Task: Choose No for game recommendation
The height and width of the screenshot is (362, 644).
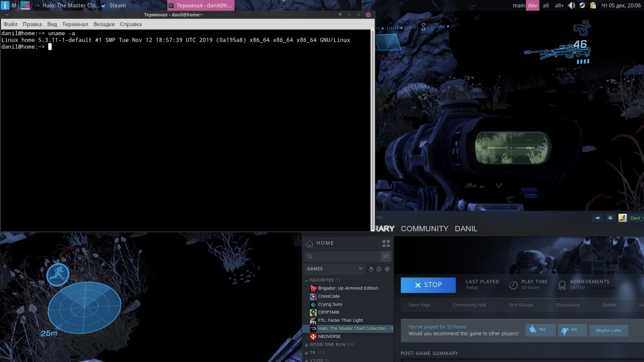Action: 572,330
